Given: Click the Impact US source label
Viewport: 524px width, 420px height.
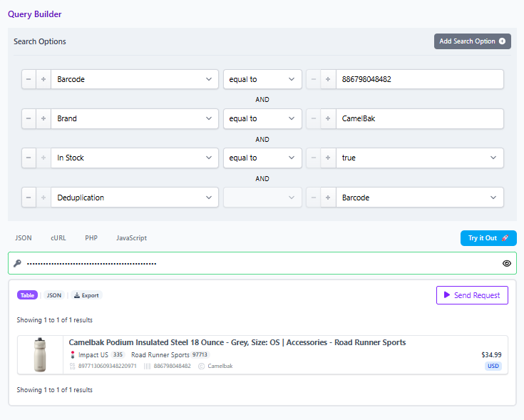Looking at the screenshot, I should [x=93, y=355].
